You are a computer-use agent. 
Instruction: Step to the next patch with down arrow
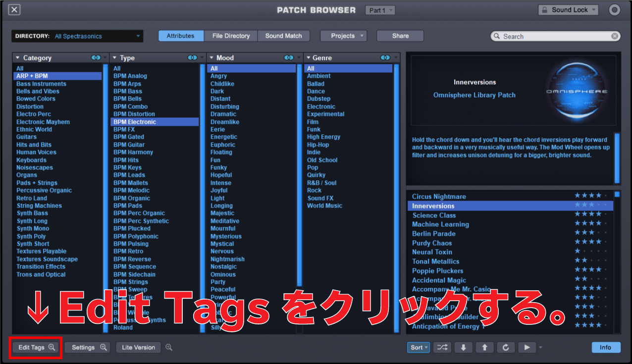tap(463, 347)
